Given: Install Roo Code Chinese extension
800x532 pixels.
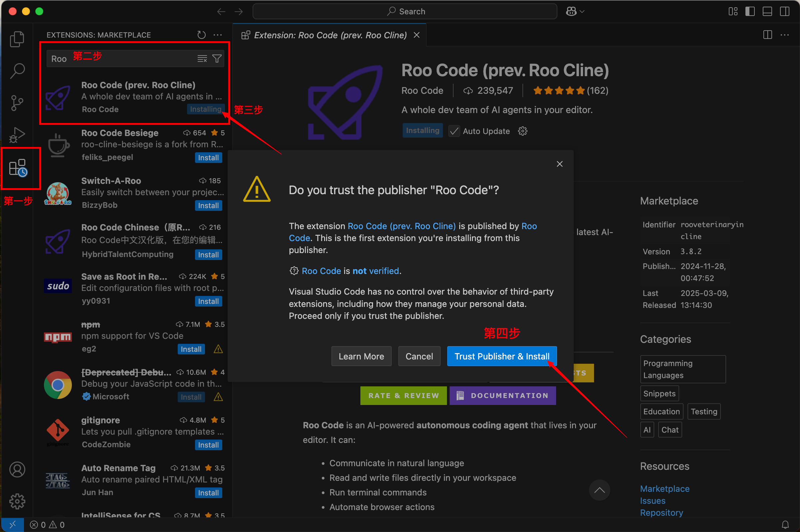Looking at the screenshot, I should click(x=208, y=255).
